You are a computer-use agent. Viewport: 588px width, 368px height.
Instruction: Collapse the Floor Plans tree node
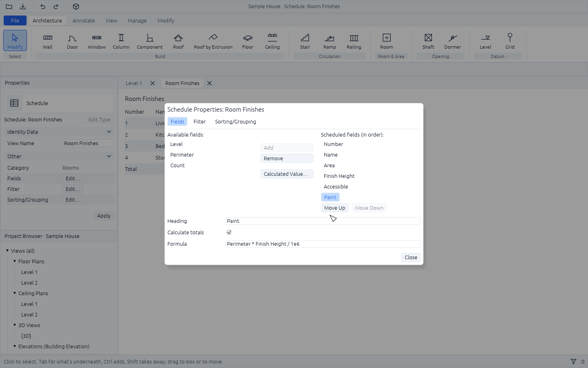click(x=15, y=261)
